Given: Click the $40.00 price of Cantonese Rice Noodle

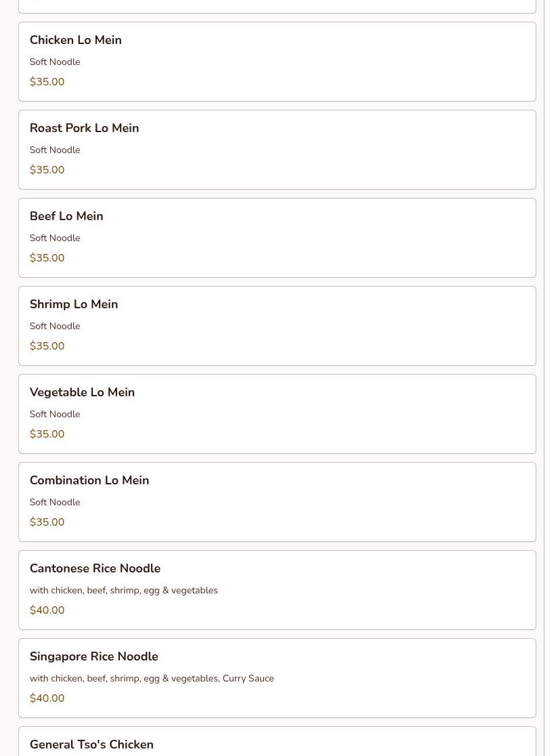Looking at the screenshot, I should (x=47, y=610).
